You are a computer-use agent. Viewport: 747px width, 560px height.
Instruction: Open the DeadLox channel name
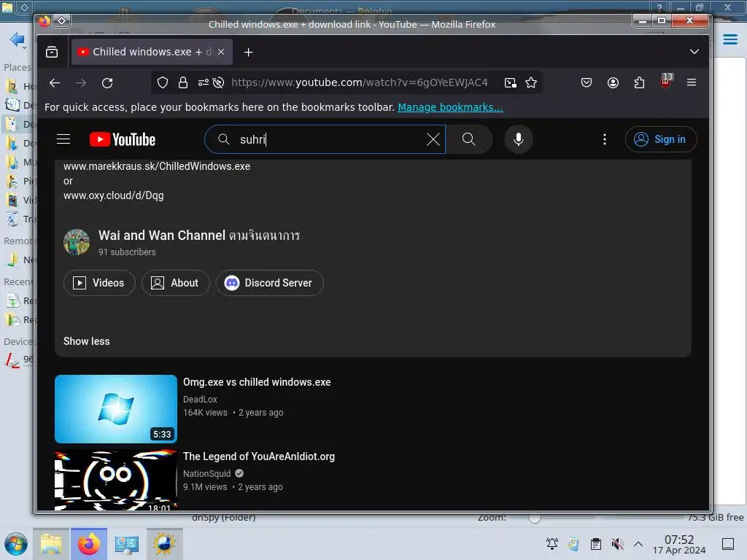pos(200,400)
